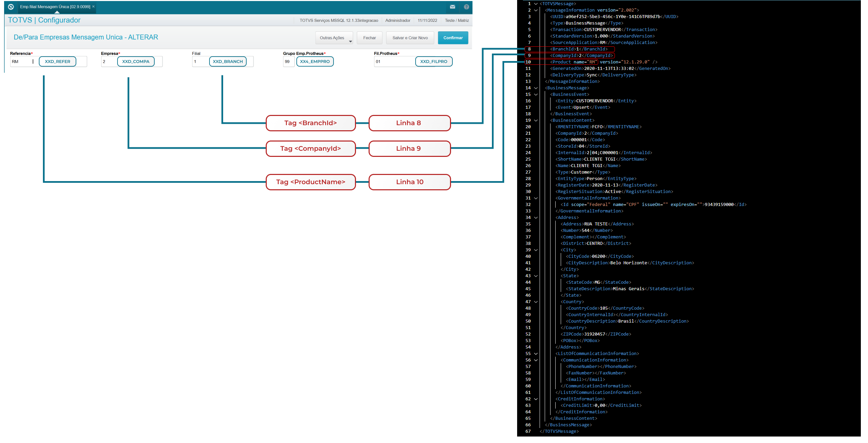Collapse the TOTVSMessage node at line 1
The image size is (868, 443).
[536, 4]
